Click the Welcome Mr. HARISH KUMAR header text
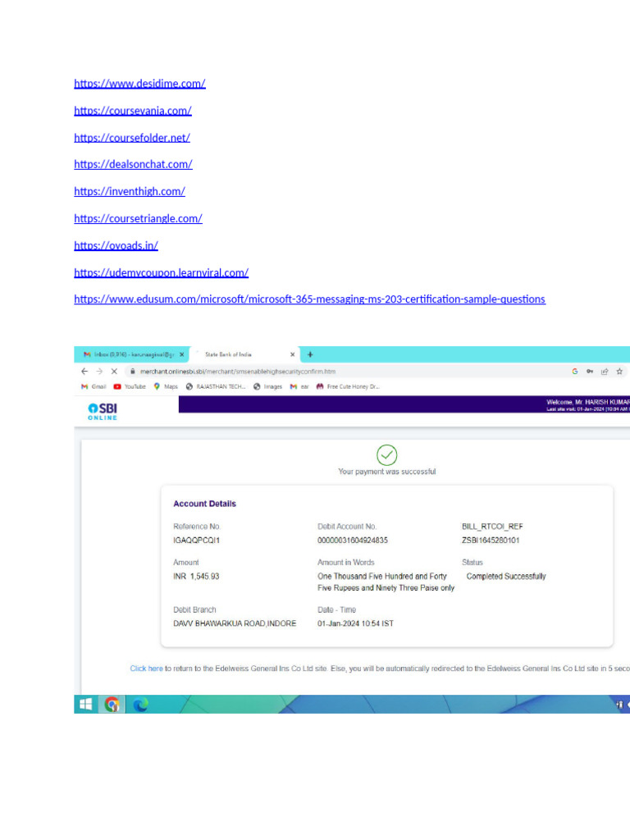This screenshot has width=630, height=840. [587, 402]
